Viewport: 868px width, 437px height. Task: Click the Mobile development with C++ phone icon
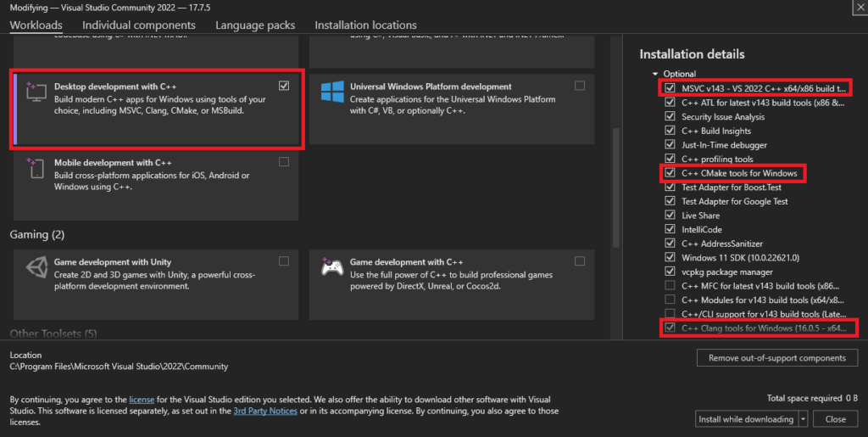point(36,168)
